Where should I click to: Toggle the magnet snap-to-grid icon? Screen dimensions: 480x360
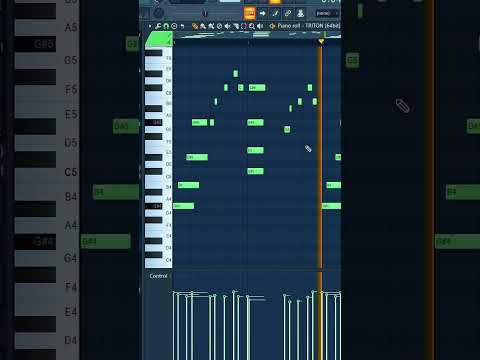coord(166,26)
